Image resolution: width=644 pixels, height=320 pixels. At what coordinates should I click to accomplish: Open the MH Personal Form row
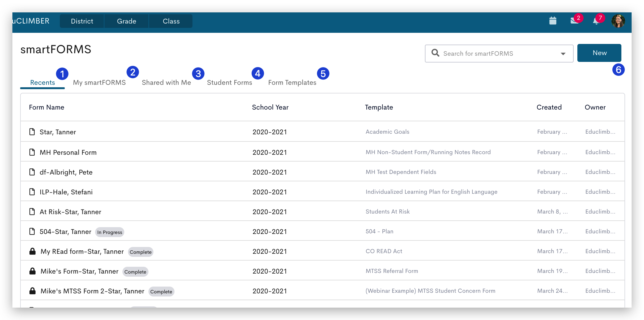click(322, 152)
